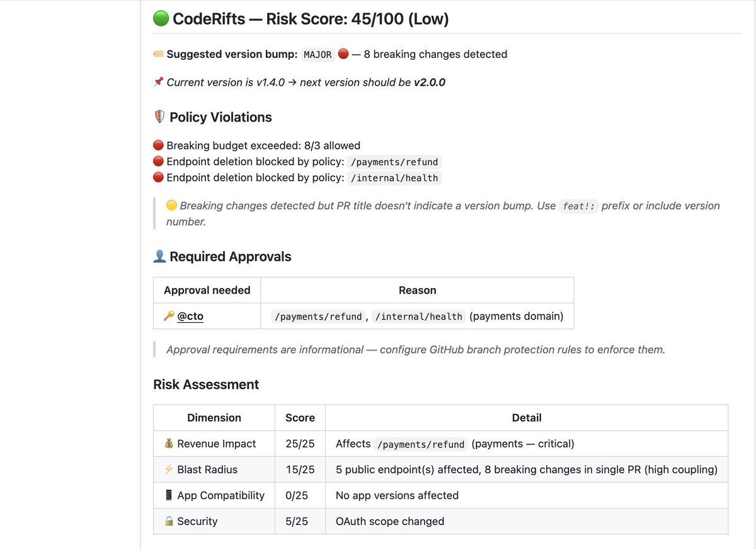Image resolution: width=756 pixels, height=549 pixels.
Task: Click the red circle before /internal/health deletion line
Action: (159, 178)
